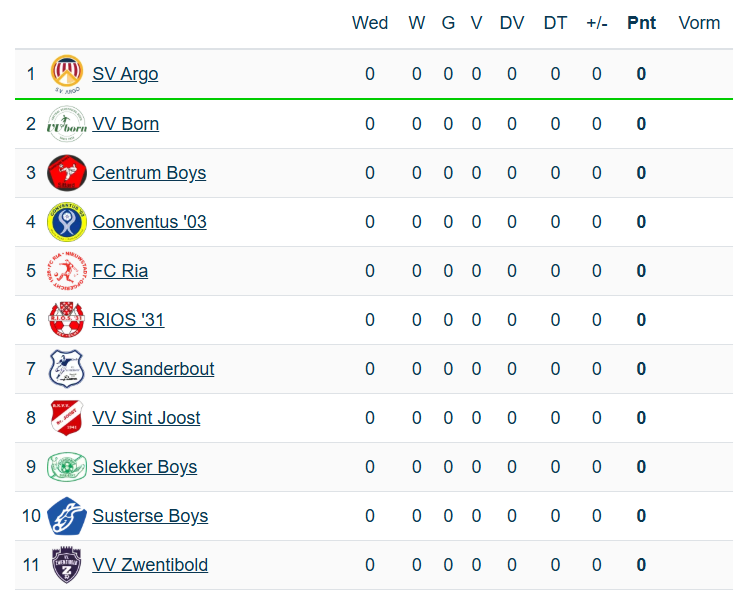Viewport: 735px width, 595px height.
Task: Click the SV Argo club logo
Action: (x=67, y=74)
